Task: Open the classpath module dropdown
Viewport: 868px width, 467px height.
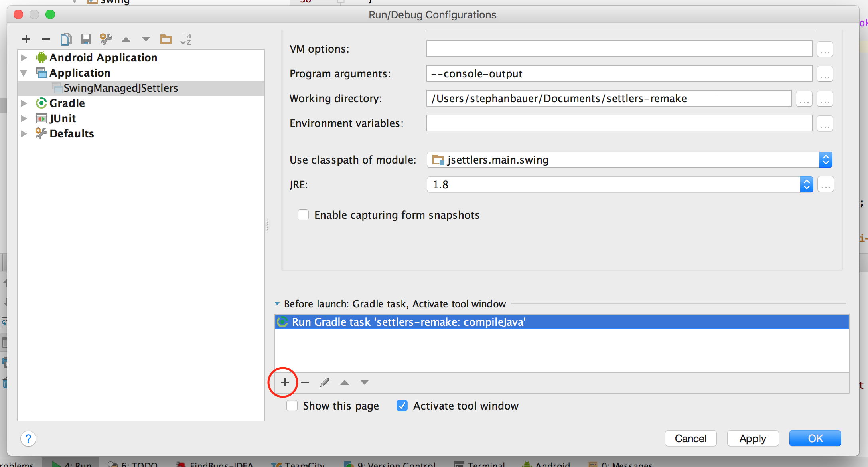Action: tap(826, 160)
